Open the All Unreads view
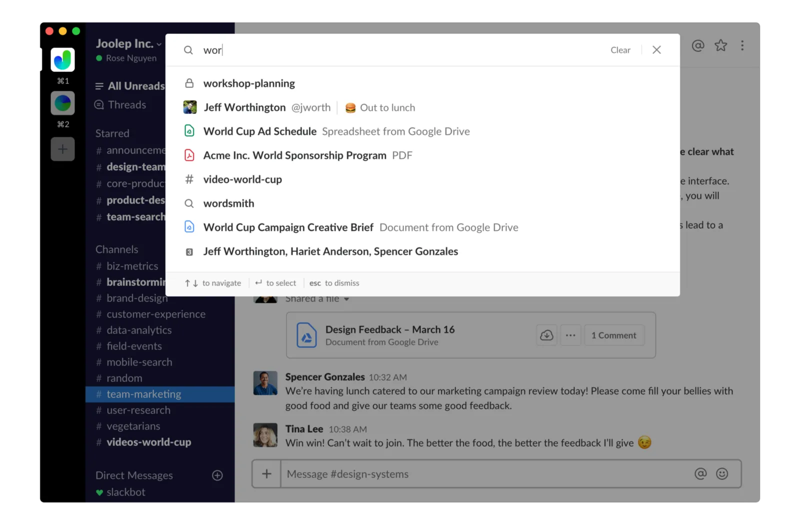Viewport: 800px width, 532px height. 136,85
